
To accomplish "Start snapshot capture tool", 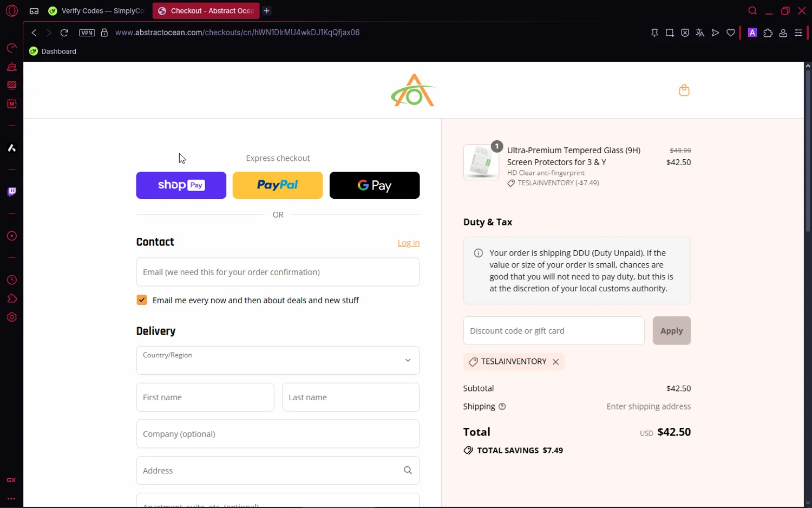I will click(670, 33).
